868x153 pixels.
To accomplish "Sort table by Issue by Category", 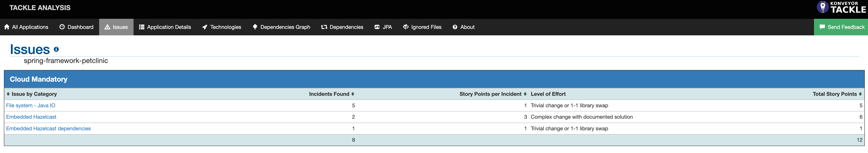I will pyautogui.click(x=8, y=94).
